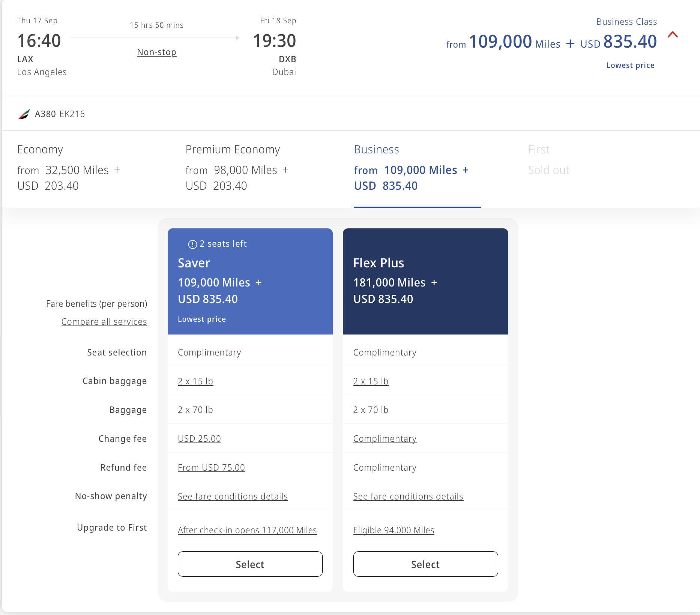700x615 pixels.
Task: View Saver change fee USD 25.00 details
Action: tap(200, 439)
